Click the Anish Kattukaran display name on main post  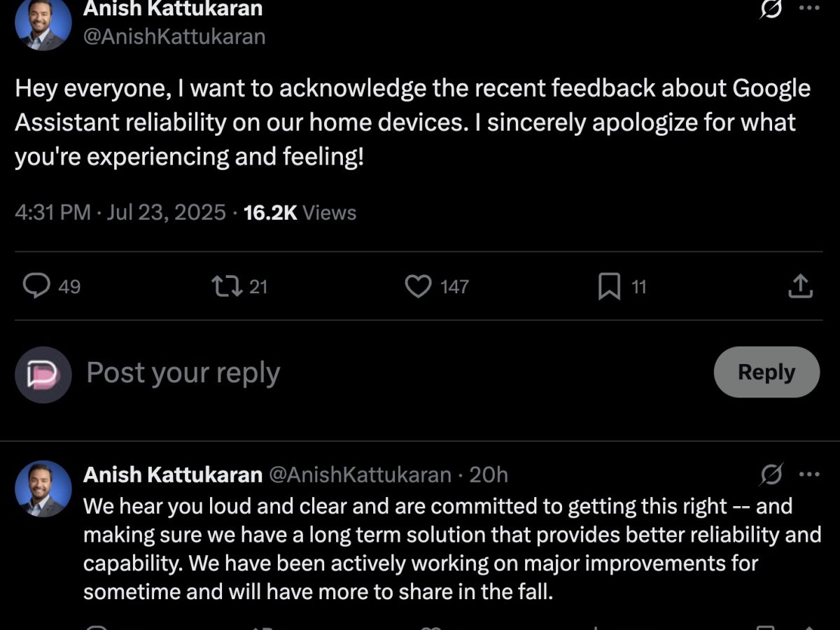pyautogui.click(x=173, y=9)
